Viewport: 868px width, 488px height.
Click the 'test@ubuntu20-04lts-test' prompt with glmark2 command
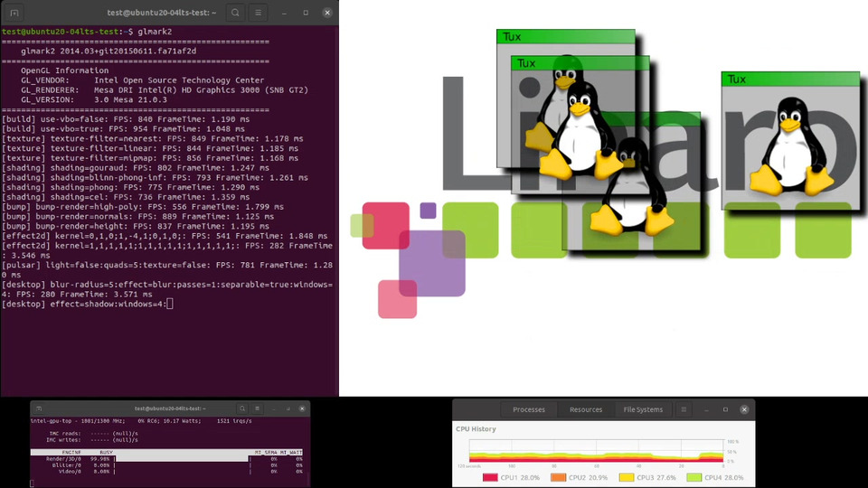[x=87, y=32]
